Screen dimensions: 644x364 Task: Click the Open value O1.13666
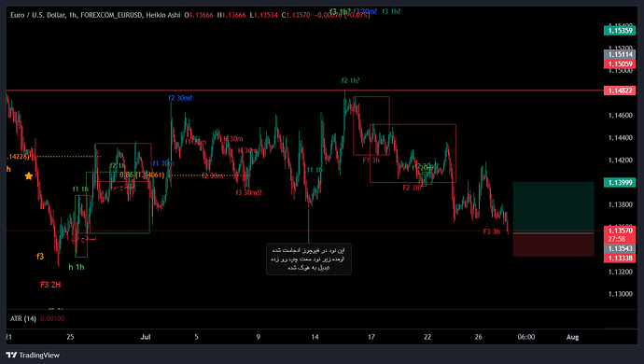199,15
